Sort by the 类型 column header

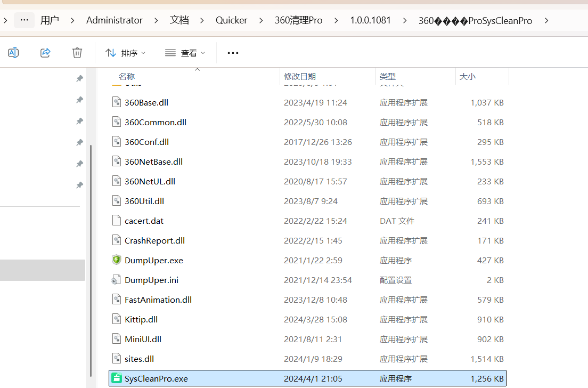(x=387, y=77)
